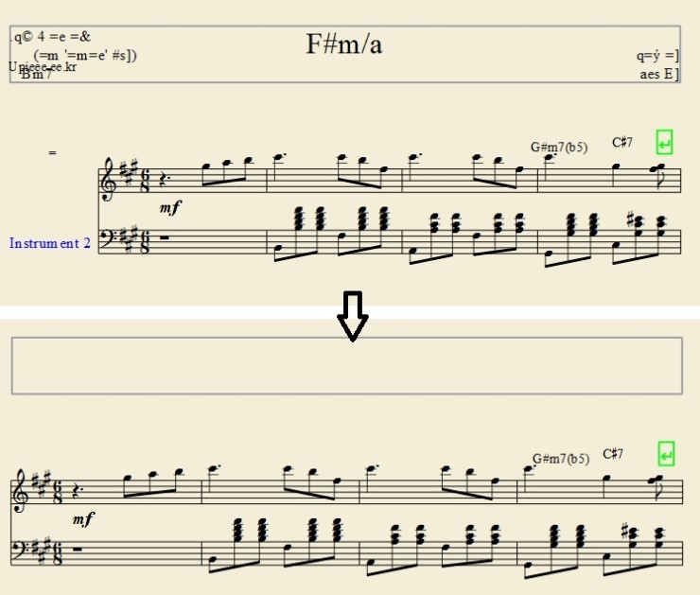
Task: Click the bass clef in lower score
Action: click(20, 551)
